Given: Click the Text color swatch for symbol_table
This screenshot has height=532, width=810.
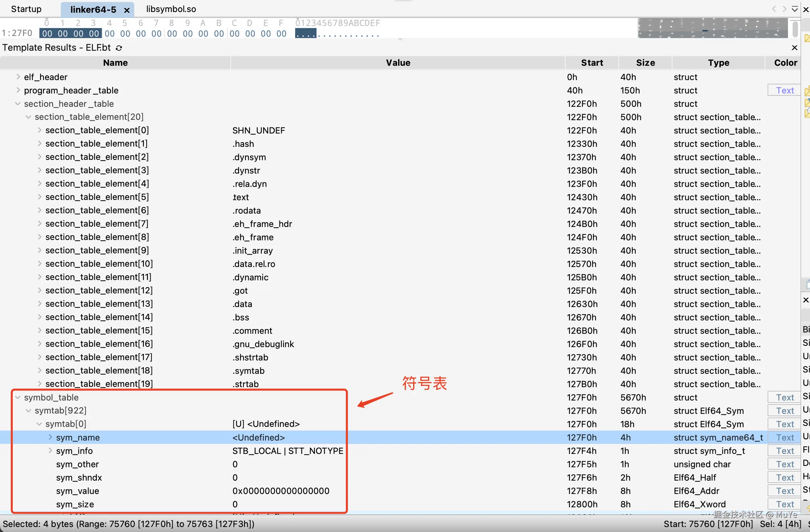Looking at the screenshot, I should 784,397.
